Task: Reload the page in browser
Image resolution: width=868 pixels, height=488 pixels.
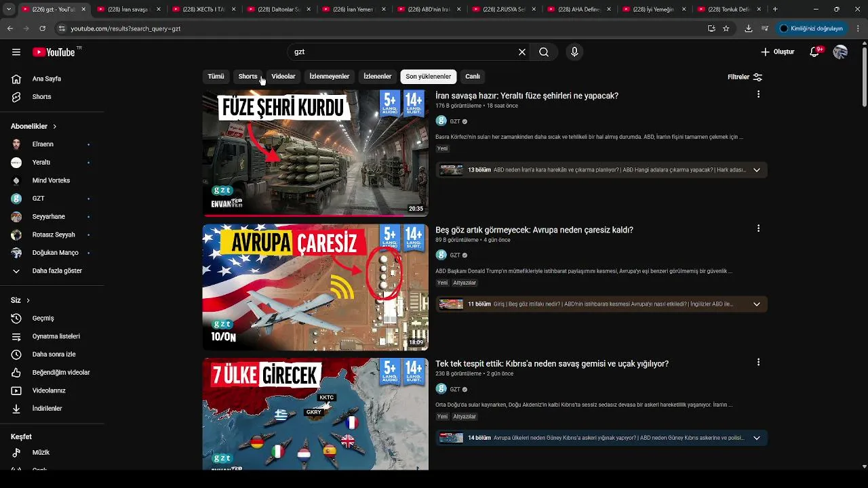Action: (x=42, y=28)
